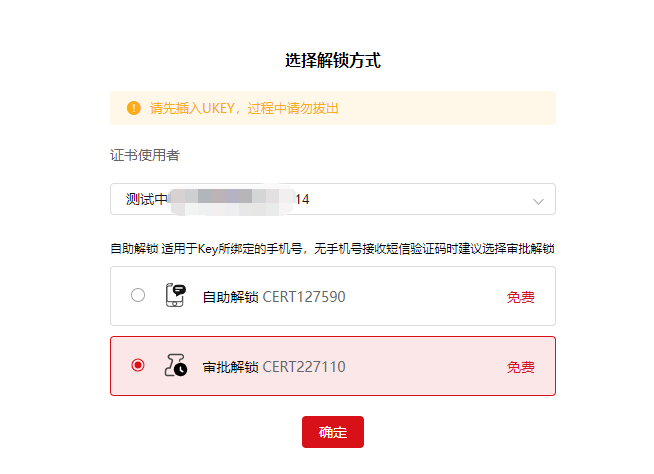Click the 自助解锁 CERT127590 label
Image resolution: width=654 pixels, height=474 pixels.
click(x=273, y=296)
